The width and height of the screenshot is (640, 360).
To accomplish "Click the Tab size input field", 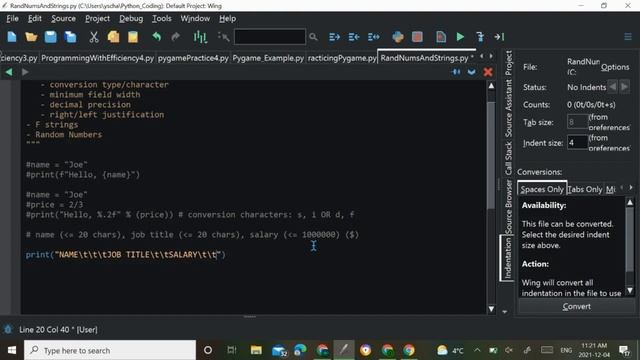I will pyautogui.click(x=577, y=122).
